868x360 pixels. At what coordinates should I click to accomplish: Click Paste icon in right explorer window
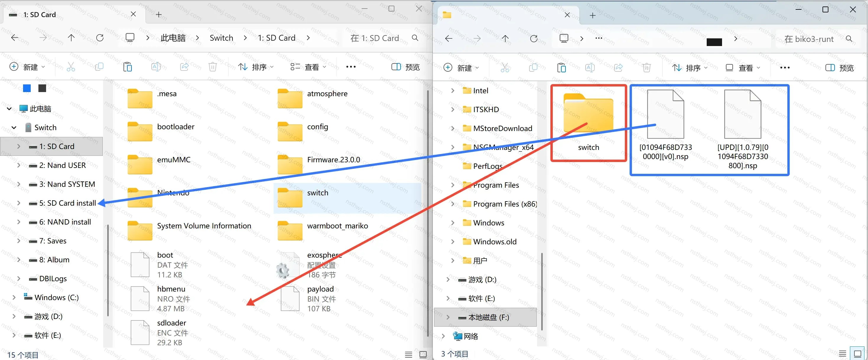561,68
